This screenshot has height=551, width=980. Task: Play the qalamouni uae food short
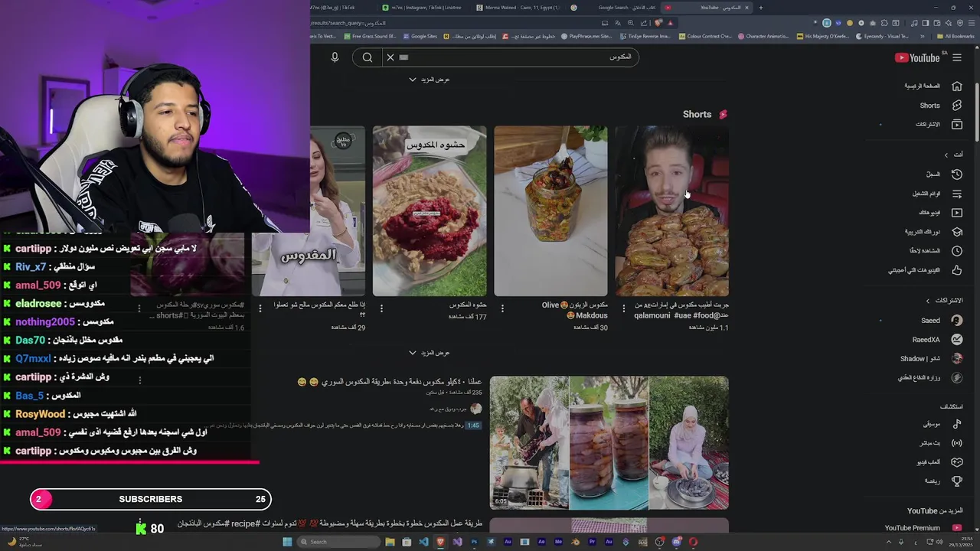tap(672, 210)
